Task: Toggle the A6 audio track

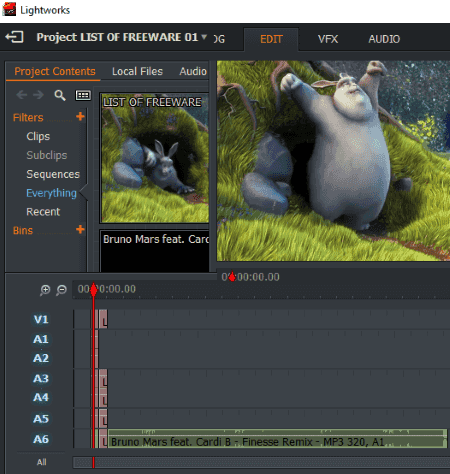Action: click(41, 439)
